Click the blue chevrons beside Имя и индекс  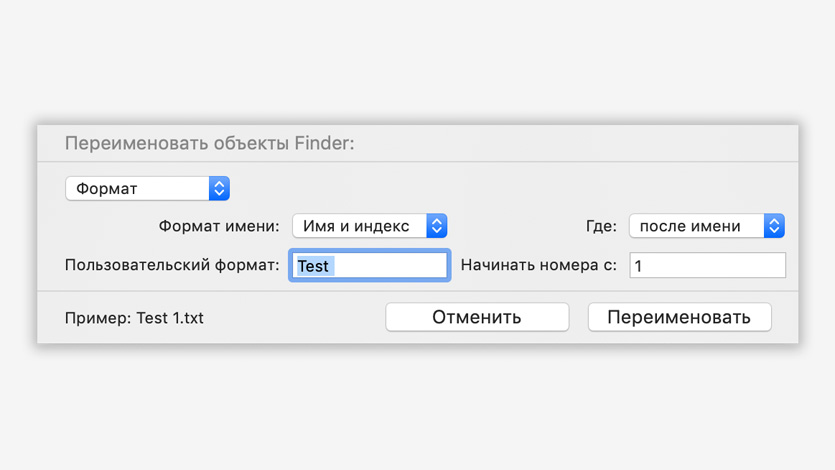(x=436, y=226)
